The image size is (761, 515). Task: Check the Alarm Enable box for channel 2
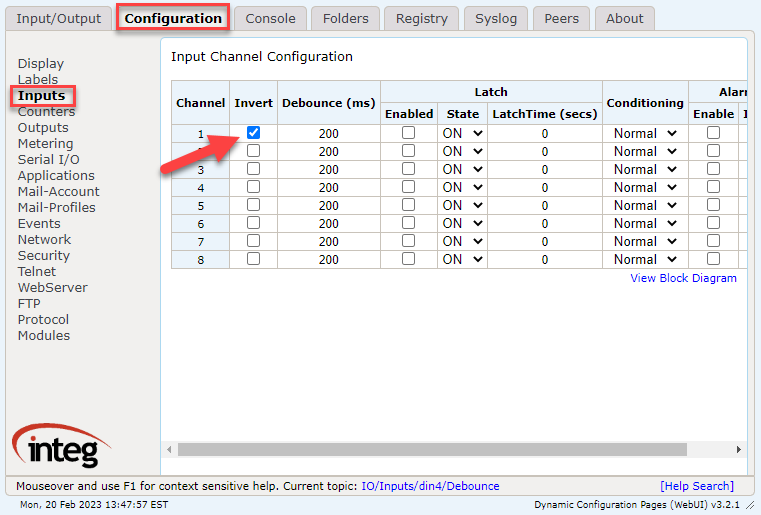[x=713, y=151]
